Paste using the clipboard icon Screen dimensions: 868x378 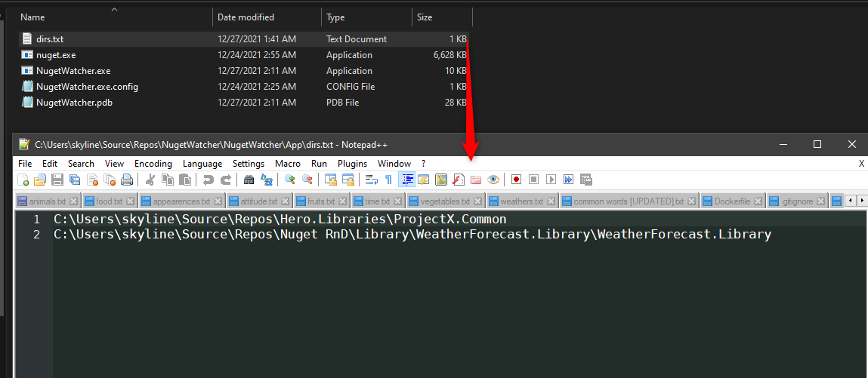point(185,180)
